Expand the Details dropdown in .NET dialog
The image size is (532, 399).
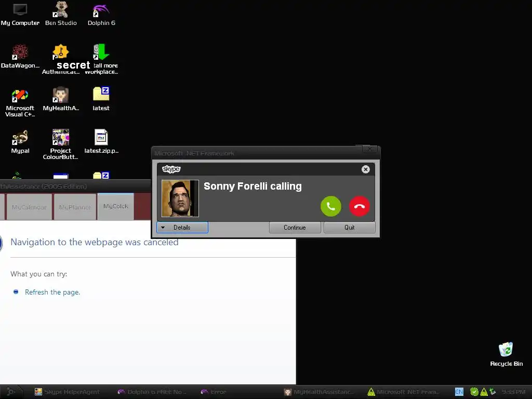(182, 228)
